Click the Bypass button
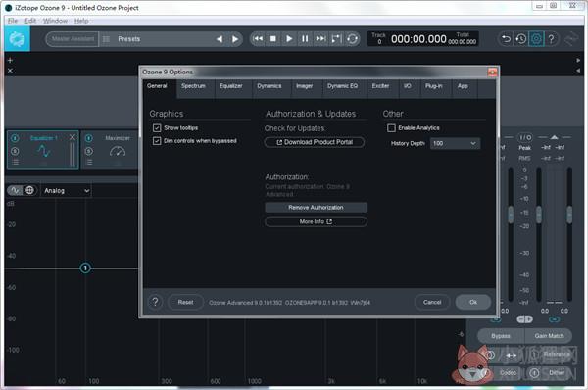 [x=501, y=336]
